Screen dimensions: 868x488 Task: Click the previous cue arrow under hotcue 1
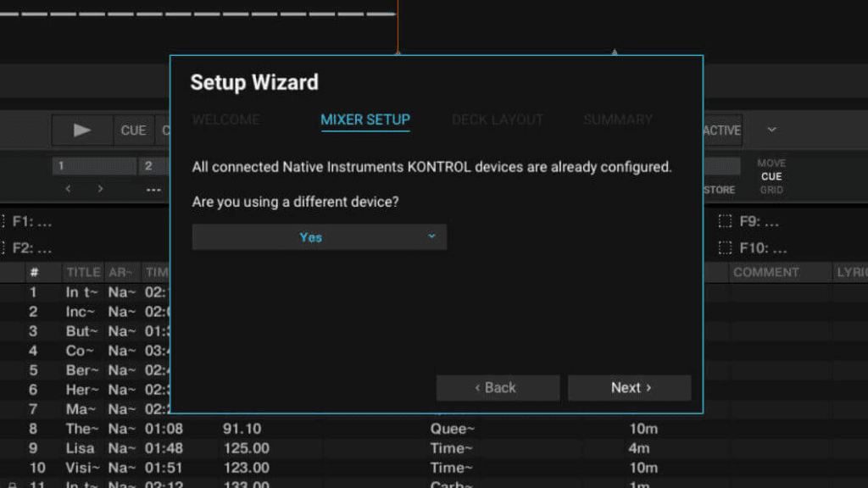[69, 189]
